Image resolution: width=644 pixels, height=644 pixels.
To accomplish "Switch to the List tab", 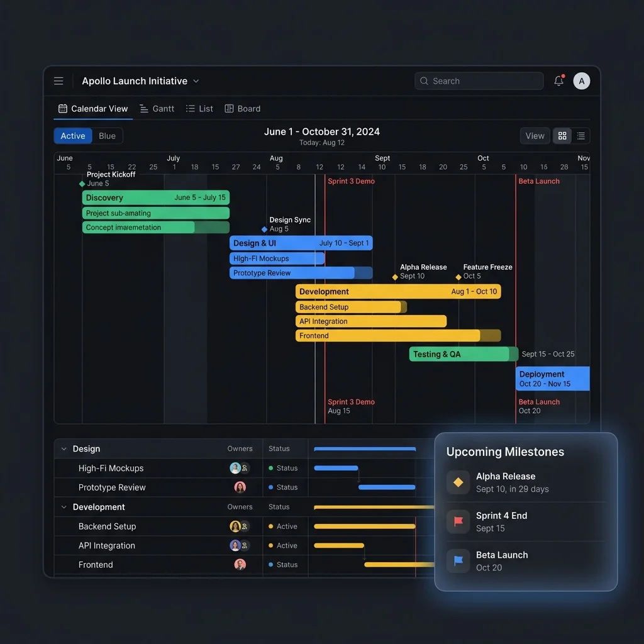I will 199,109.
